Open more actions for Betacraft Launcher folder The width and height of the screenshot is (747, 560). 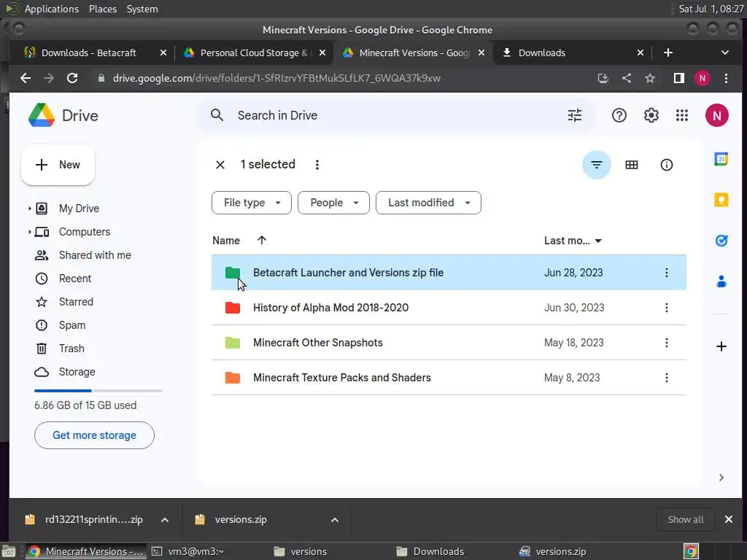[x=666, y=273]
